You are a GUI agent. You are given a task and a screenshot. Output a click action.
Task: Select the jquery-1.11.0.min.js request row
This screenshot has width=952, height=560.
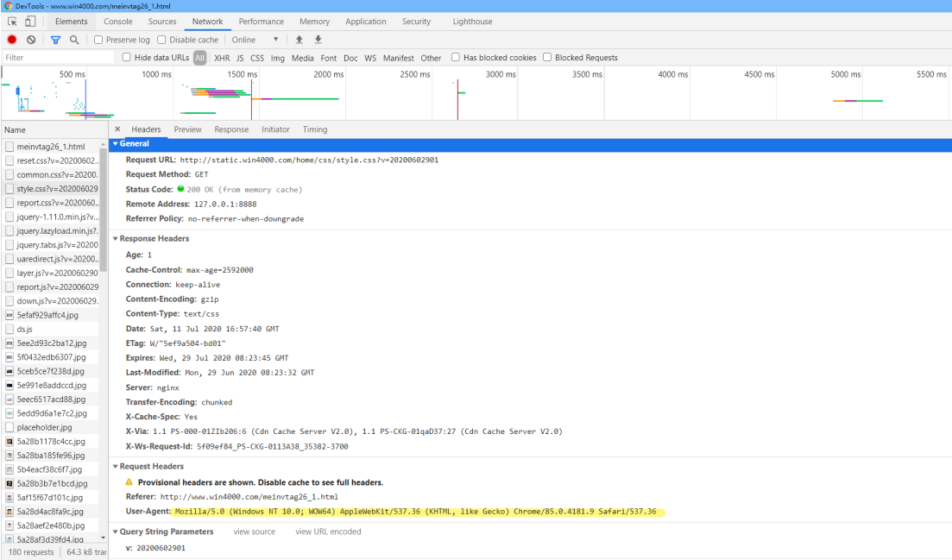point(52,217)
